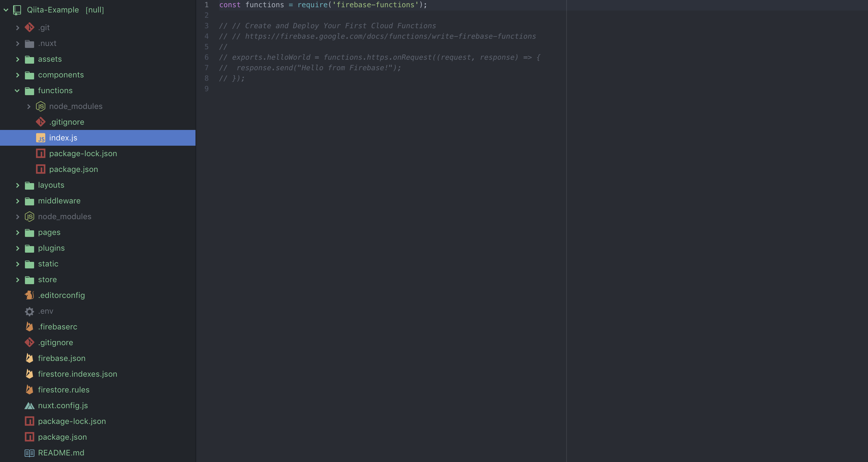The width and height of the screenshot is (868, 462).
Task: Click the npm icon beside functions package-lock.json
Action: pyautogui.click(x=40, y=154)
